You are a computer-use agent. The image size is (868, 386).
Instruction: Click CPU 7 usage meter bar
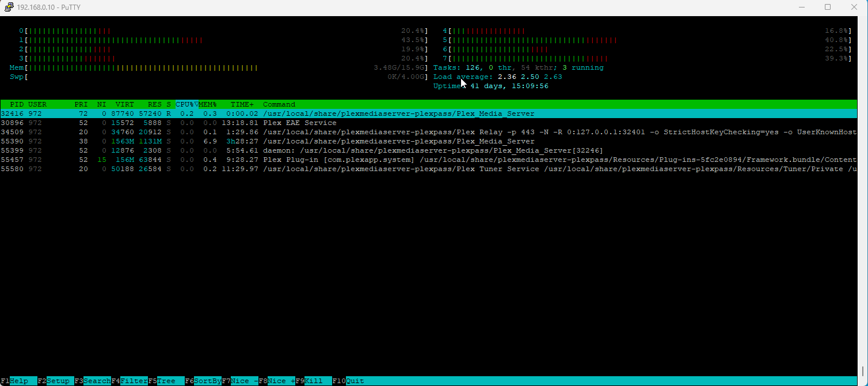click(x=648, y=58)
